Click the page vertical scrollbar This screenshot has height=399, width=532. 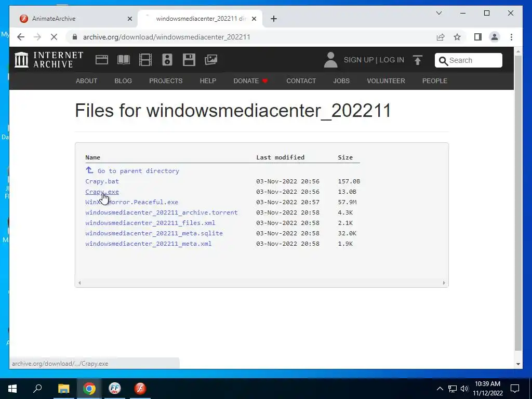518,204
